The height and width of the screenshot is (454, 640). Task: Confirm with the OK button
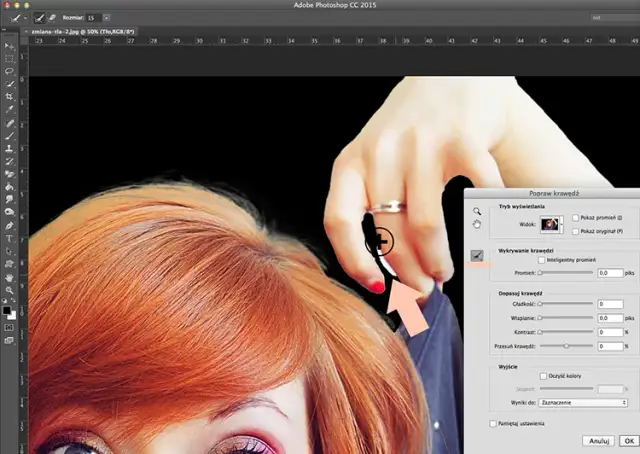pyautogui.click(x=629, y=441)
